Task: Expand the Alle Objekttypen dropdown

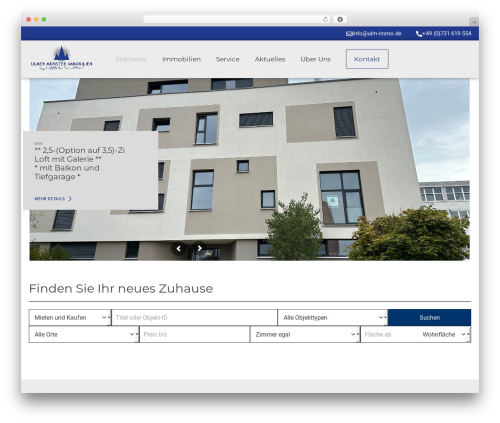Action: tap(333, 317)
